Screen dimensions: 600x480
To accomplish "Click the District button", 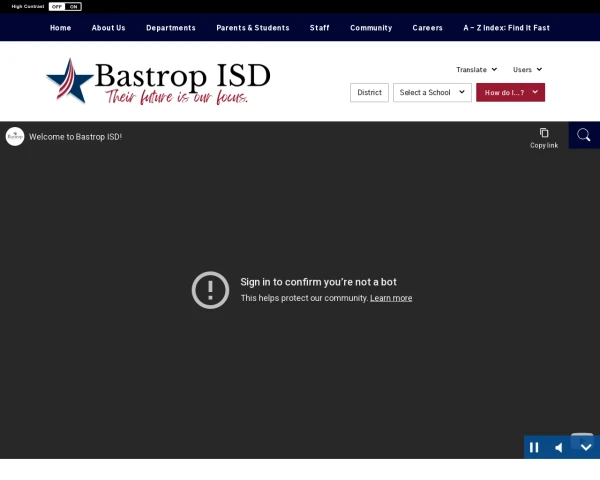I will coord(369,93).
